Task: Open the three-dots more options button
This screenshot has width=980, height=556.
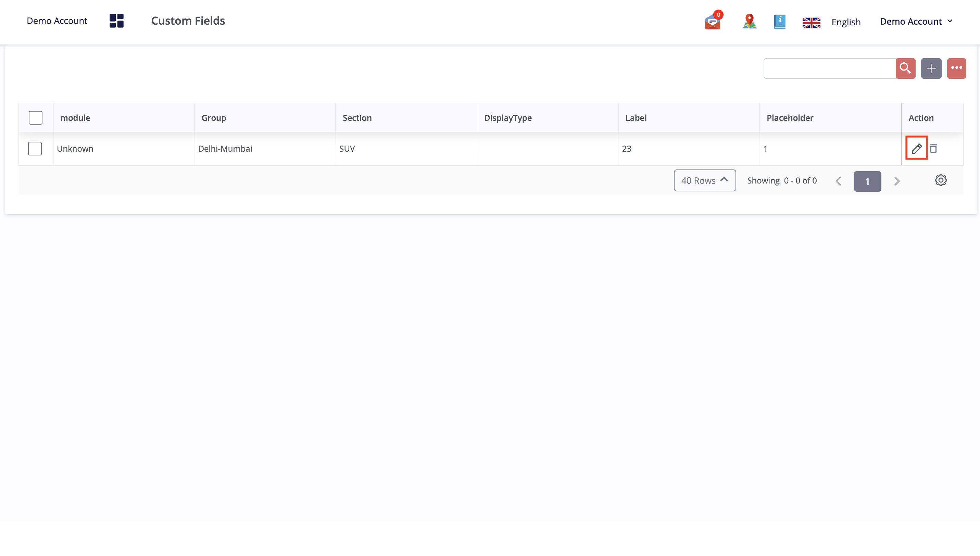Action: pyautogui.click(x=956, y=68)
